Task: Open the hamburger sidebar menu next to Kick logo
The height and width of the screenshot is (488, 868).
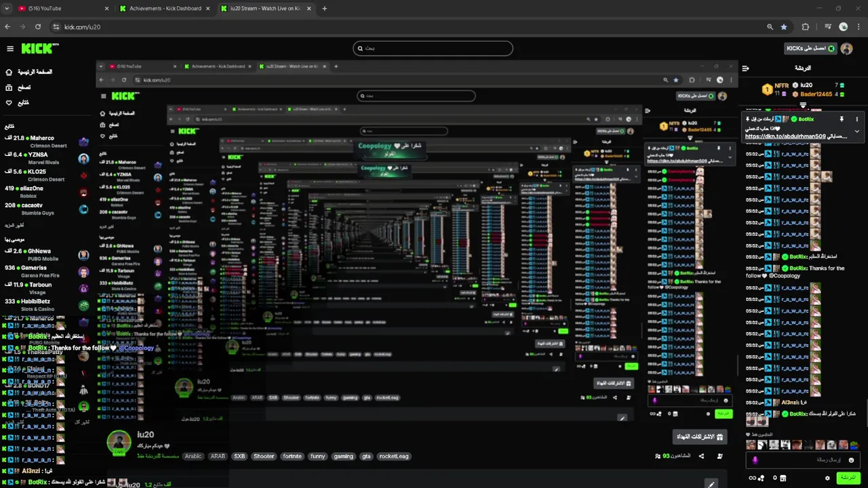Action: pyautogui.click(x=10, y=49)
